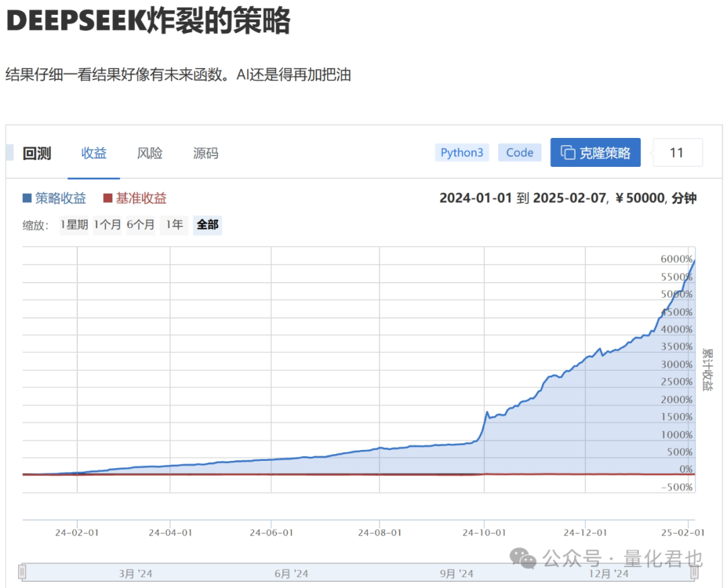Click the right range navigator handle
727x588 pixels.
coord(695,573)
